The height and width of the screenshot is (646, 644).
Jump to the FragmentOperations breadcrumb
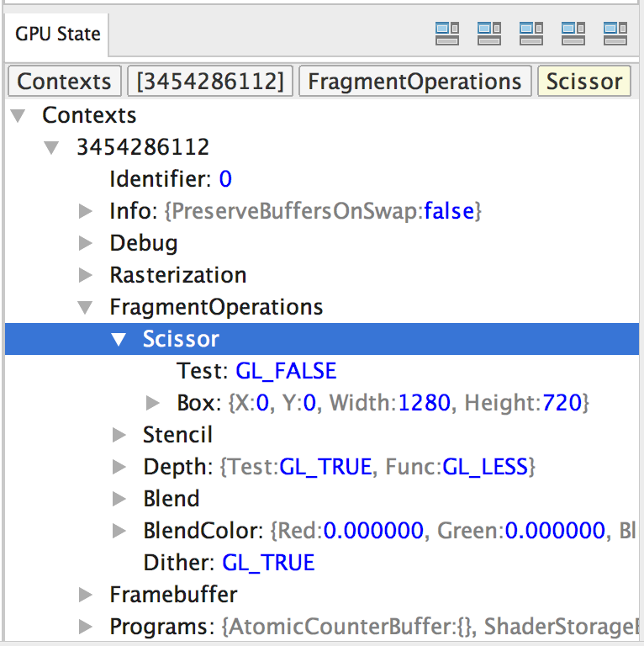[x=414, y=82]
